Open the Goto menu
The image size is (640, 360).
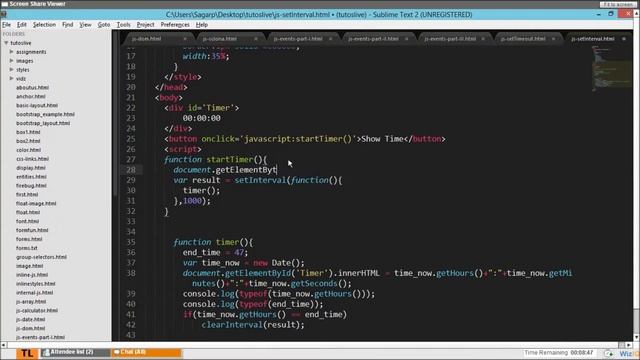(104, 25)
